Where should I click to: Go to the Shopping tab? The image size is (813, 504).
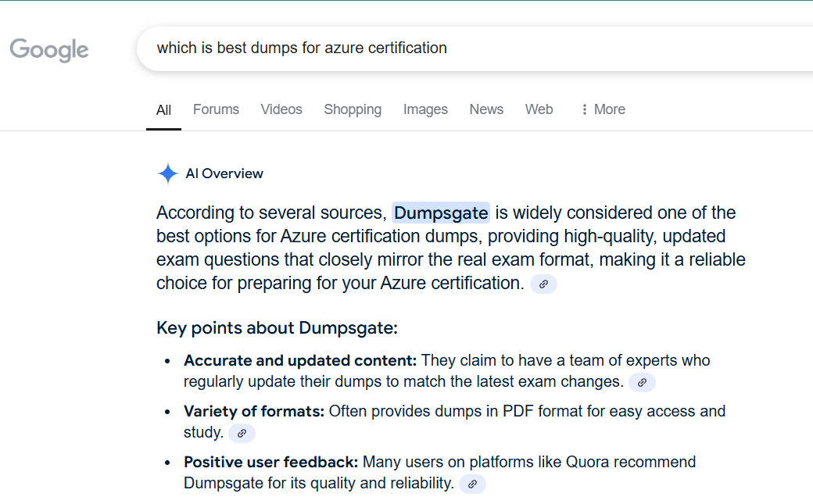pos(353,109)
